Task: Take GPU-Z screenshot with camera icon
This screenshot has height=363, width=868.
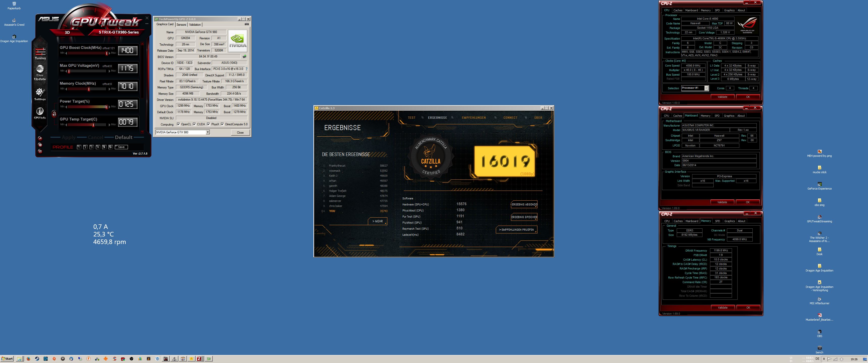Action: pyautogui.click(x=247, y=24)
